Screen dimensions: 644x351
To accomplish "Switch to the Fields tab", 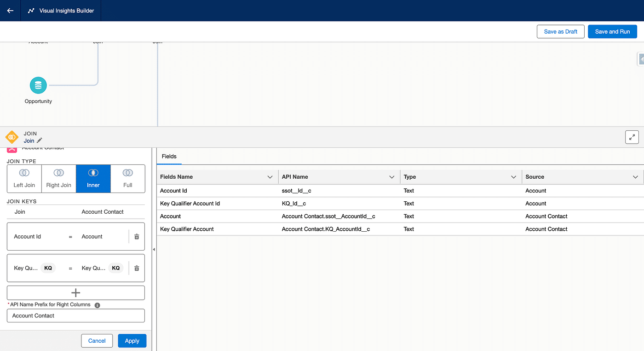I will click(169, 156).
